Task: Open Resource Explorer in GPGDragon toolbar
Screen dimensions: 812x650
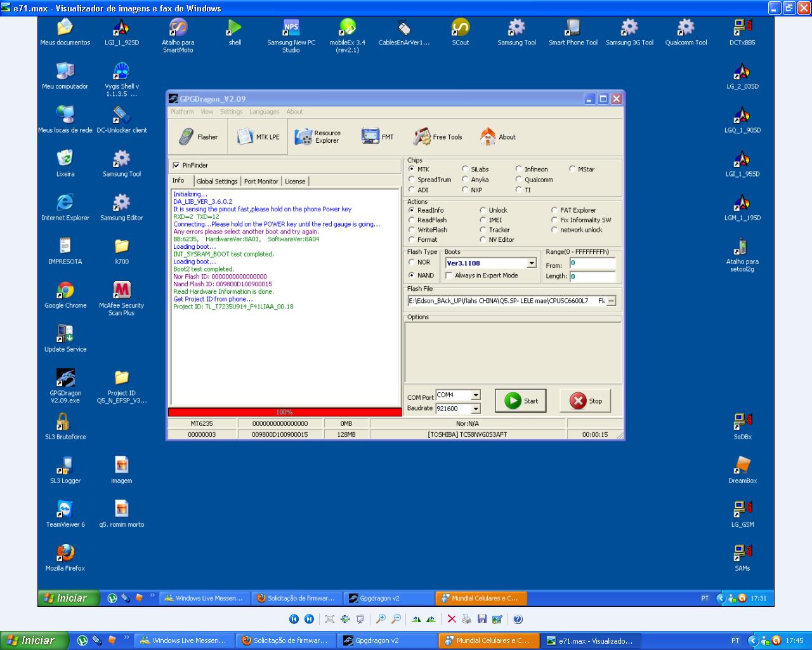Action: pyautogui.click(x=318, y=136)
